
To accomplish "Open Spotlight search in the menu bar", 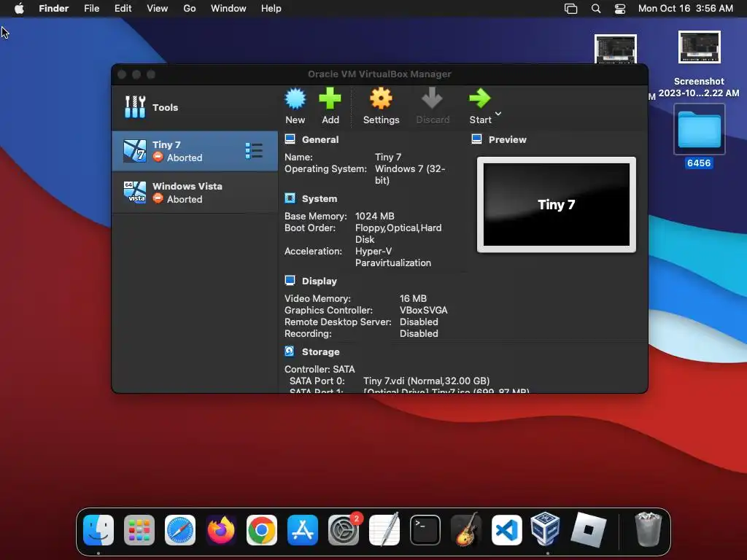I will (595, 9).
